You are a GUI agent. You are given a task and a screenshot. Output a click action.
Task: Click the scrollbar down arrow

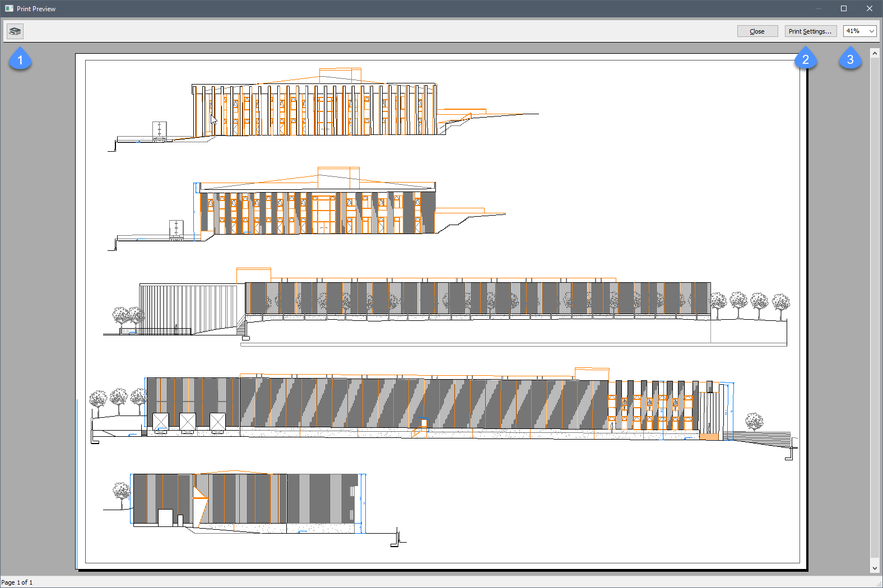click(875, 568)
